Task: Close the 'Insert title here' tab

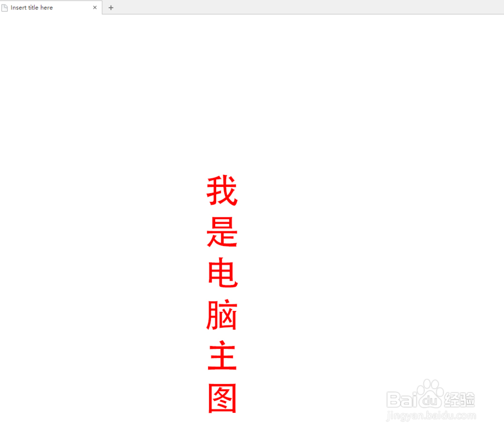Action: tap(95, 8)
